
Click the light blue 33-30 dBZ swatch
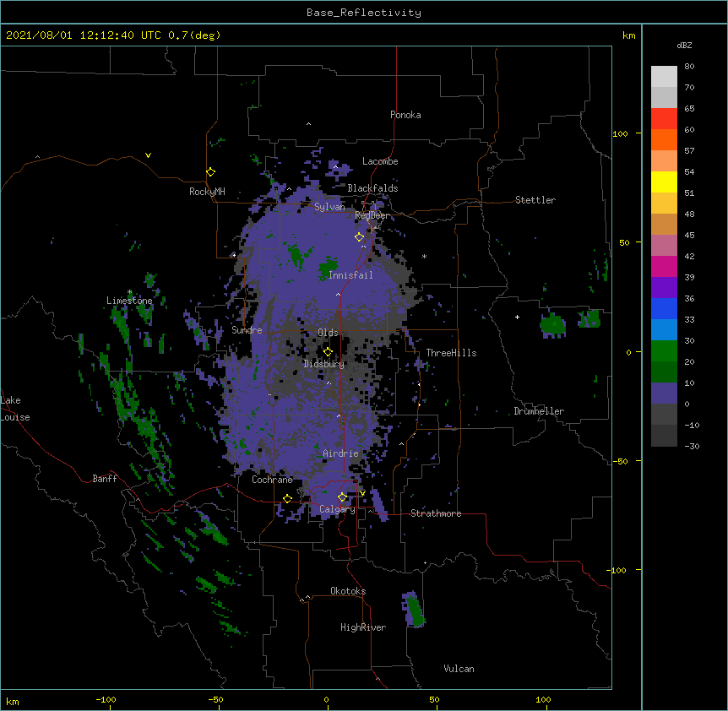coord(664,329)
